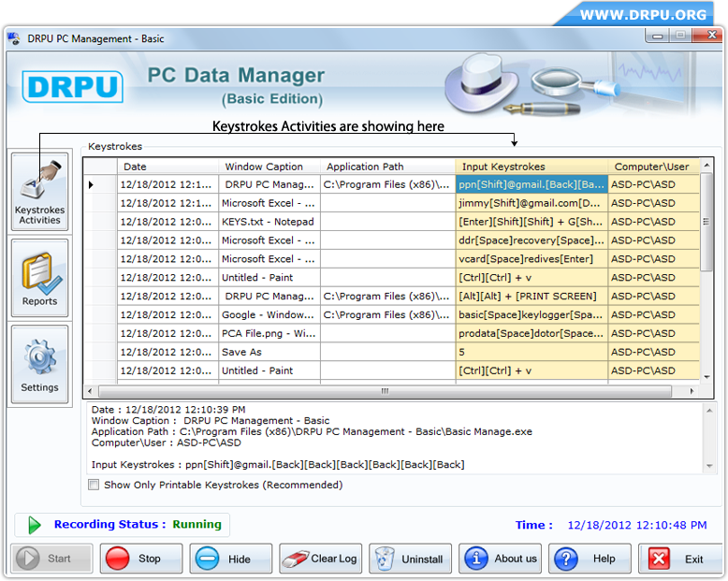The image size is (728, 581).
Task: Minimize the DRPU PC Management window
Action: 657,36
